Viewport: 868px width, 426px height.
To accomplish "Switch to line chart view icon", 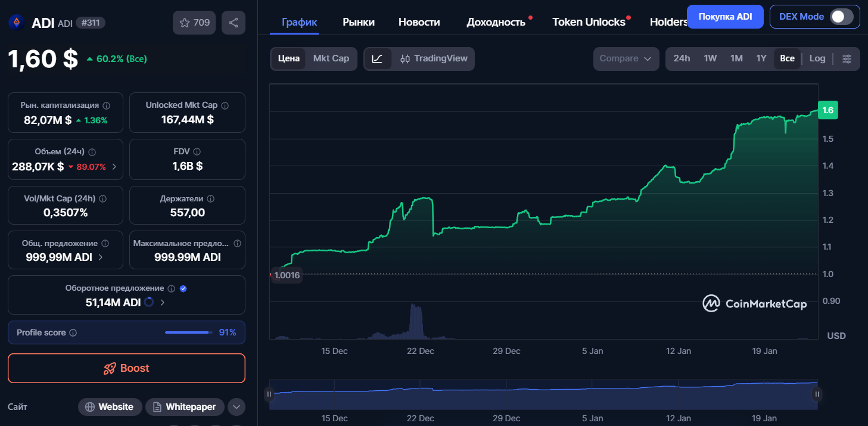I will (x=377, y=59).
